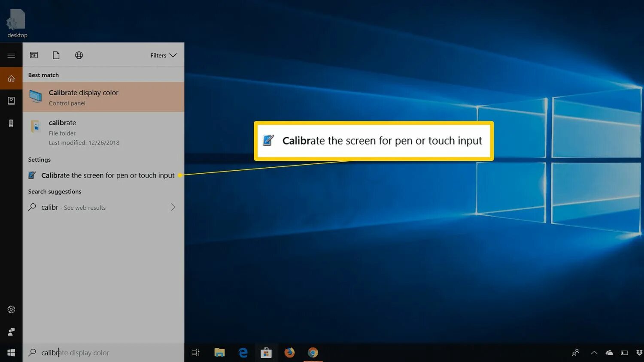Expand the Filters dropdown

coord(163,55)
